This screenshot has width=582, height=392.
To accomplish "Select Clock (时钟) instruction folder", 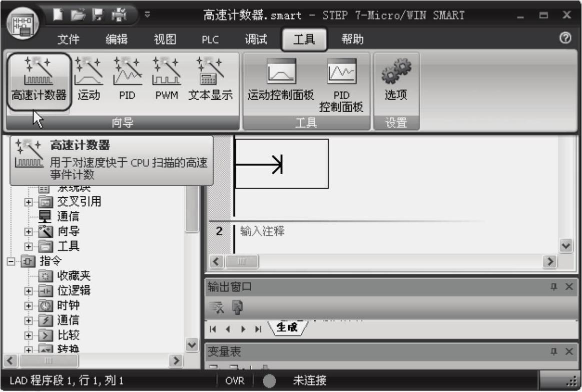I will coord(59,305).
